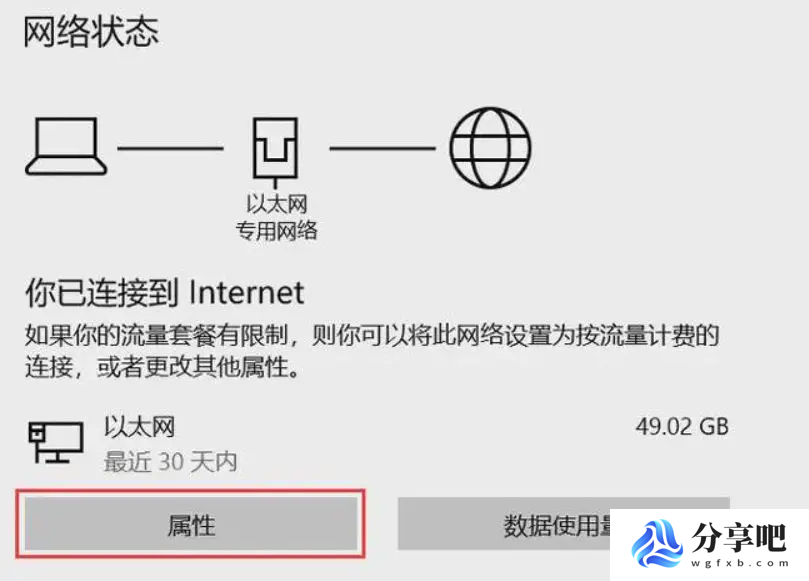Click the 专用网络 network profile label
This screenshot has height=581, width=809.
tap(277, 230)
